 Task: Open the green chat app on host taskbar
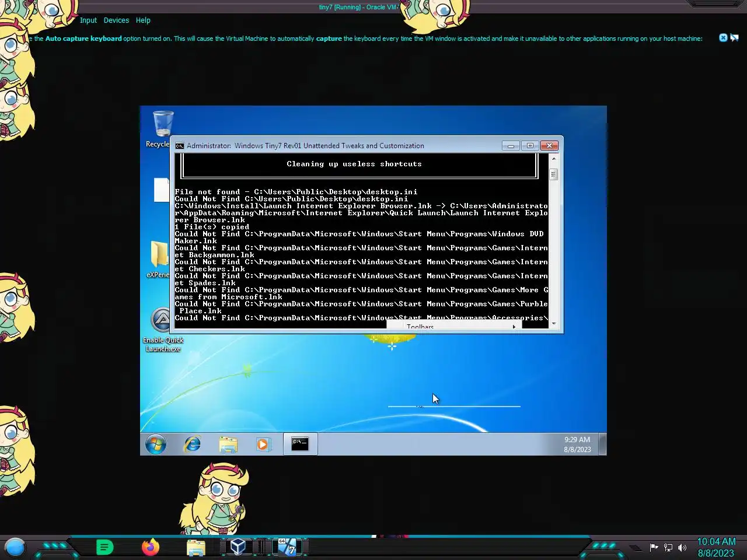(x=104, y=547)
